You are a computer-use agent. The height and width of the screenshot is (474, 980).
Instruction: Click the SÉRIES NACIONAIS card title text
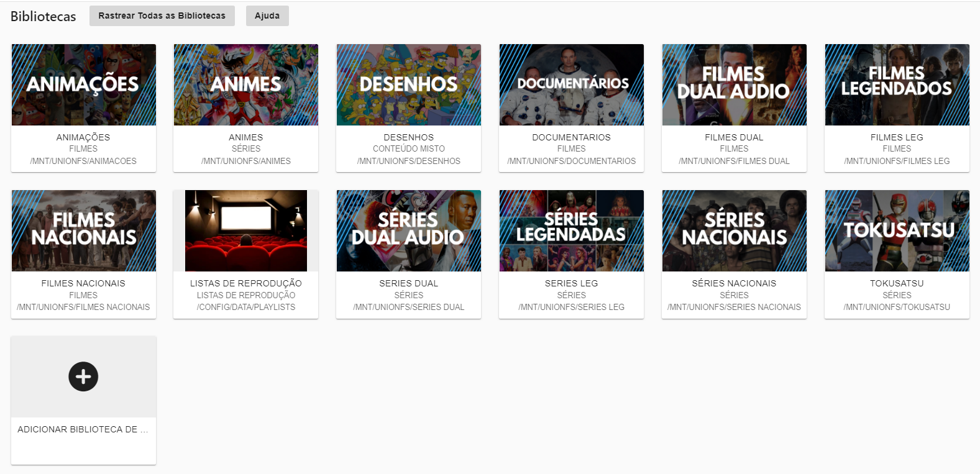pos(735,283)
